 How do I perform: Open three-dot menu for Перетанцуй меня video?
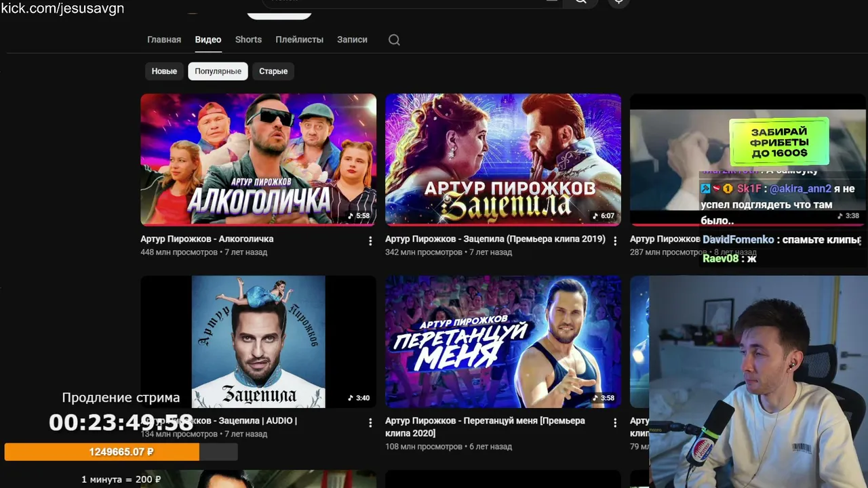(x=615, y=422)
